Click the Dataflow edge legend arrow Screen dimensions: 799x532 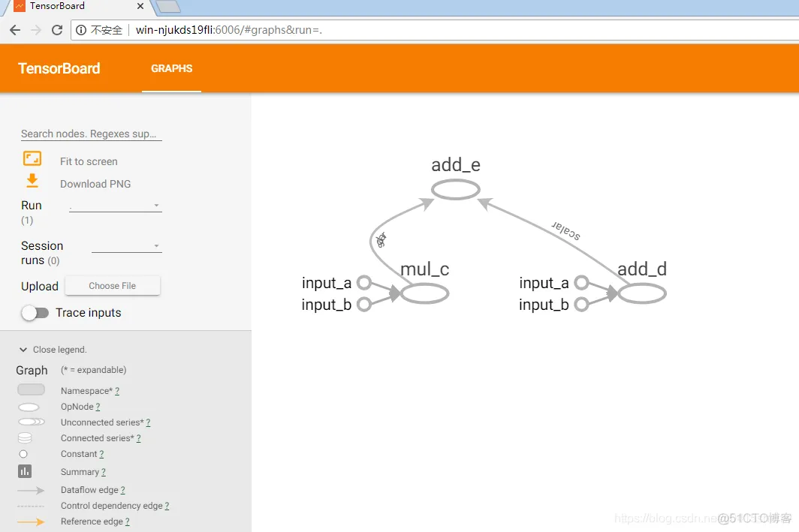click(x=31, y=490)
